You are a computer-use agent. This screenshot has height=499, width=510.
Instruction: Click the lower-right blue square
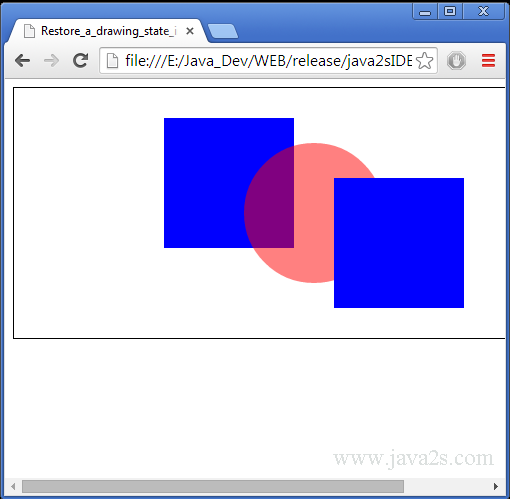(399, 243)
